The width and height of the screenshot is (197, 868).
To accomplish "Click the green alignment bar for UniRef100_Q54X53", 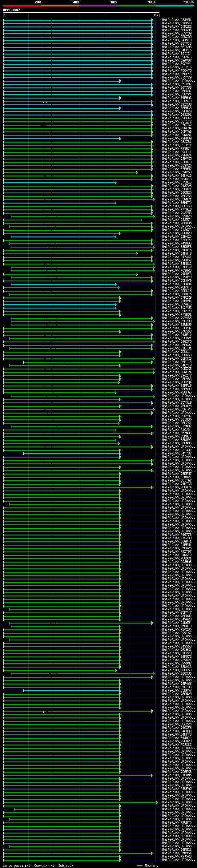I will tap(70, 172).
